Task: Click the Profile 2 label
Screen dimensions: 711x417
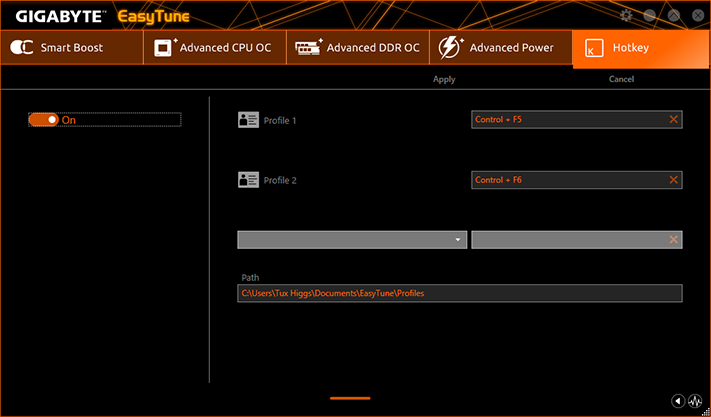Action: tap(280, 180)
